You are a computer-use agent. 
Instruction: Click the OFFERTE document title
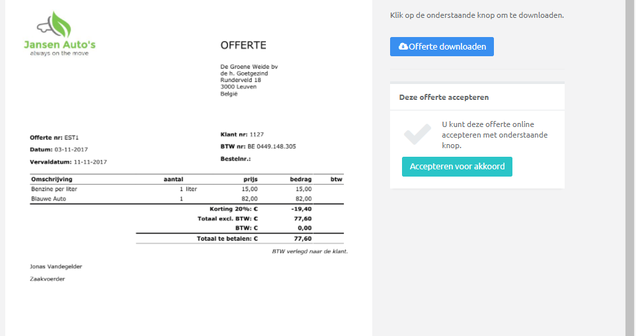[243, 46]
